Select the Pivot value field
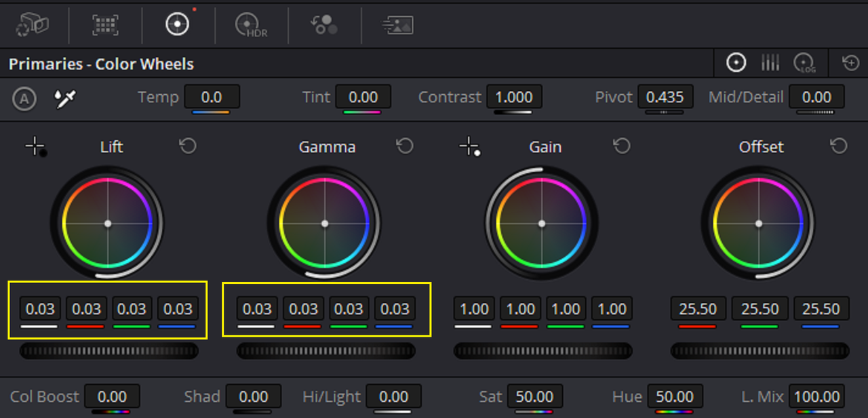 pos(665,97)
